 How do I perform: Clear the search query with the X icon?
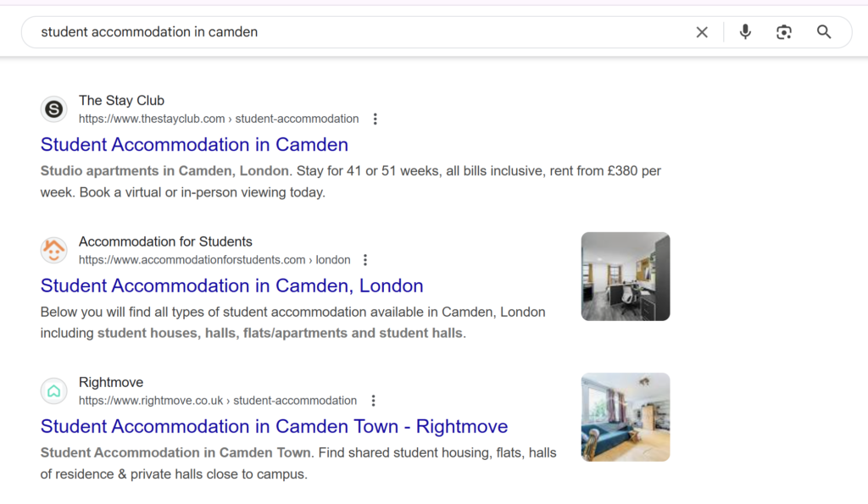[x=701, y=32]
